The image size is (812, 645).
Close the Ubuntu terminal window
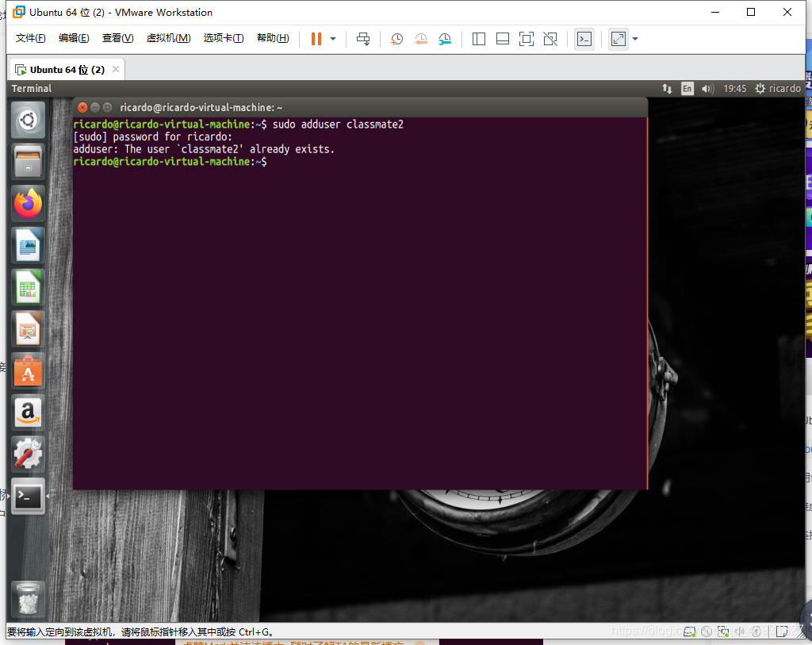pos(82,107)
